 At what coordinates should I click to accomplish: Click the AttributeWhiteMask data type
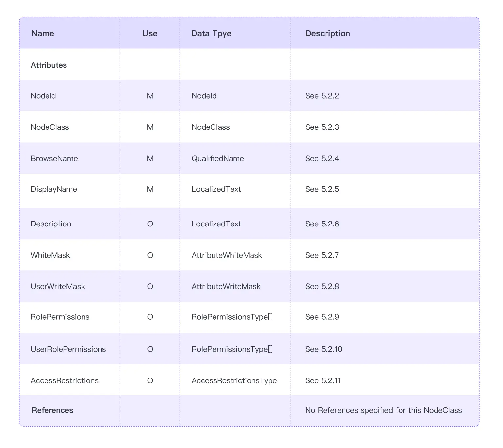pyautogui.click(x=227, y=255)
